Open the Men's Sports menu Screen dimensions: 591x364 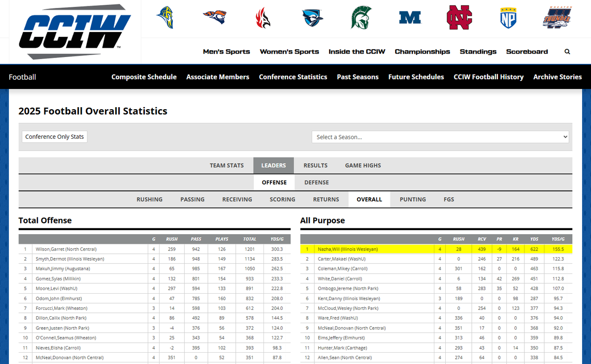227,52
